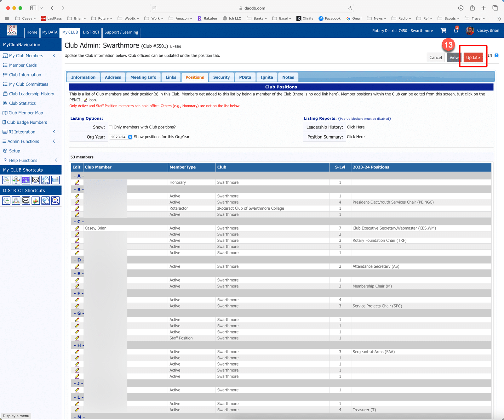Expand the Admin Functions submenu

pyautogui.click(x=54, y=141)
